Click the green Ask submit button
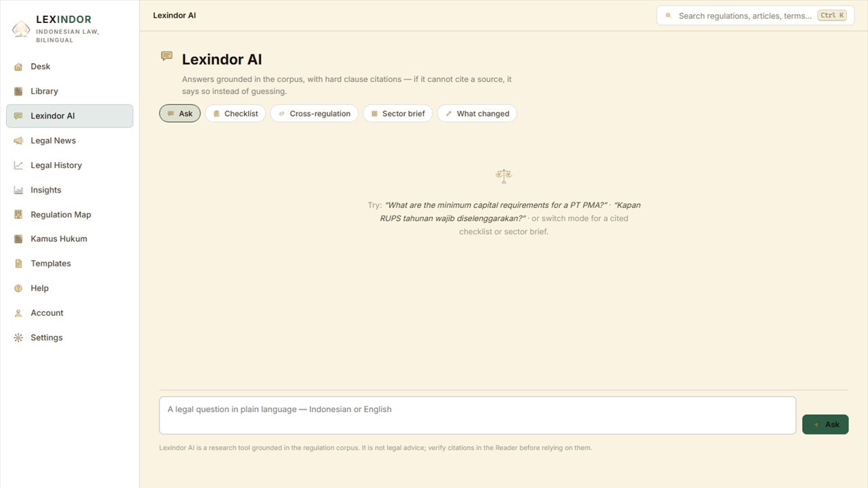This screenshot has width=868, height=488. (x=825, y=424)
